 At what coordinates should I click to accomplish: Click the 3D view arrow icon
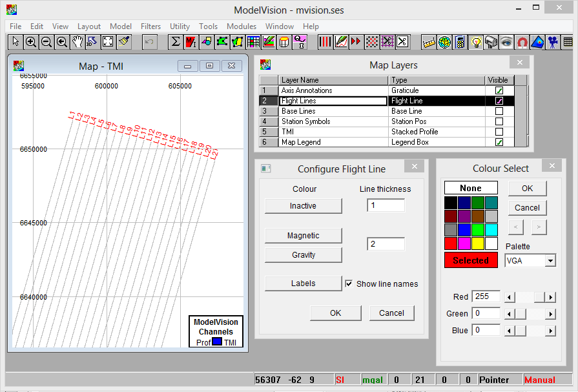pyautogui.click(x=92, y=42)
